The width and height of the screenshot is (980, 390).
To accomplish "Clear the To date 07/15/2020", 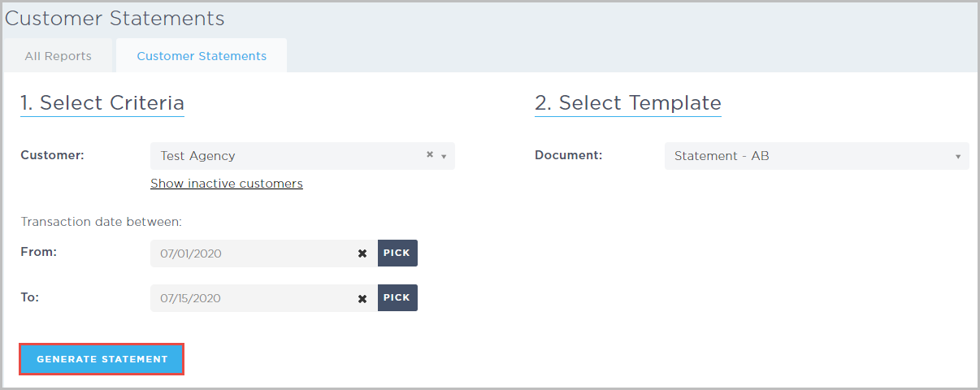I will click(x=362, y=298).
